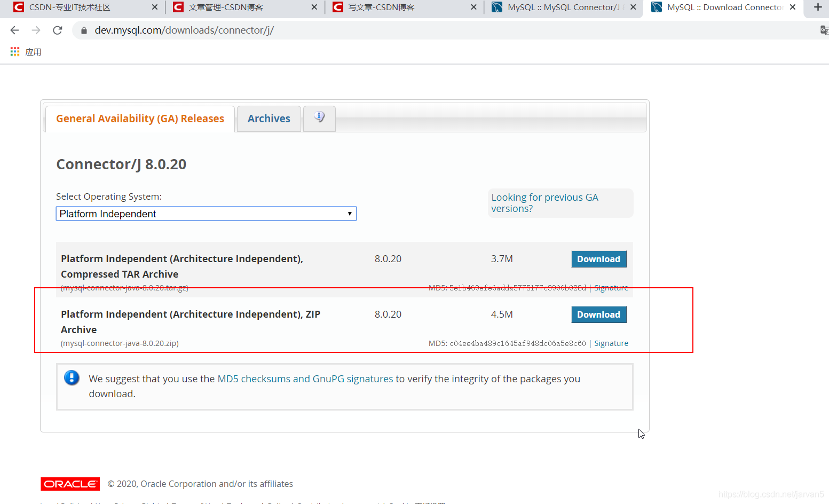Open the Select Operating System dropdown

206,214
